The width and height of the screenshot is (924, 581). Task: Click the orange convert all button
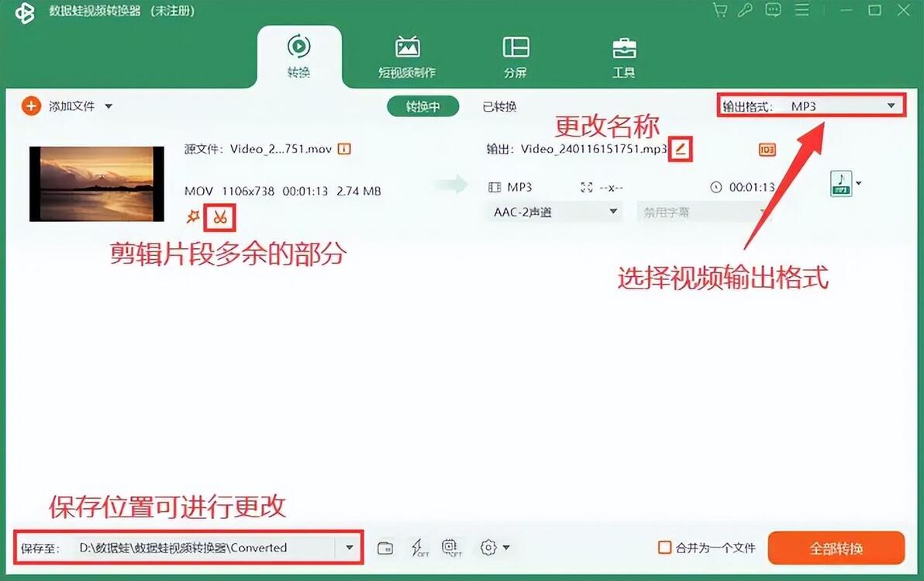(836, 548)
